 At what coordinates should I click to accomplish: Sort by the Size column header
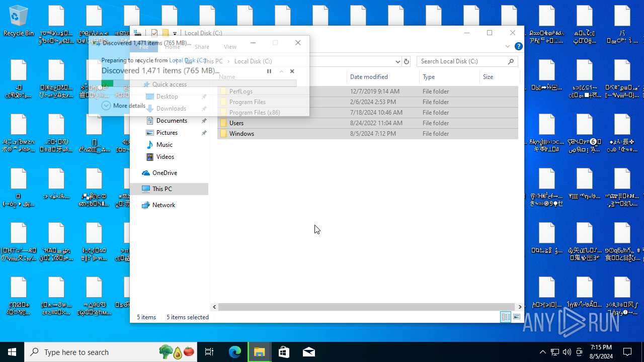click(488, 77)
